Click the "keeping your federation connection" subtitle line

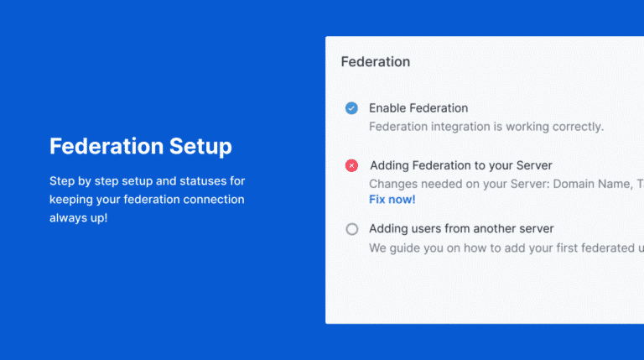tap(147, 200)
